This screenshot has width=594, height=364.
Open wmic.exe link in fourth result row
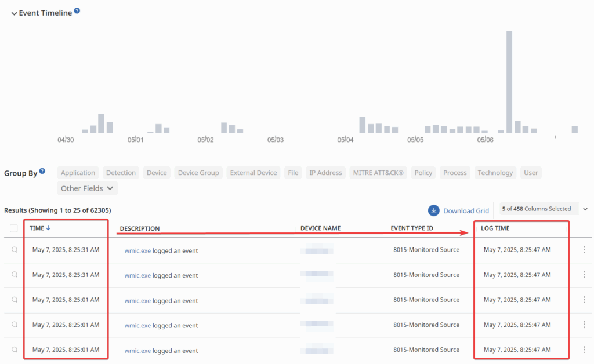pos(137,325)
